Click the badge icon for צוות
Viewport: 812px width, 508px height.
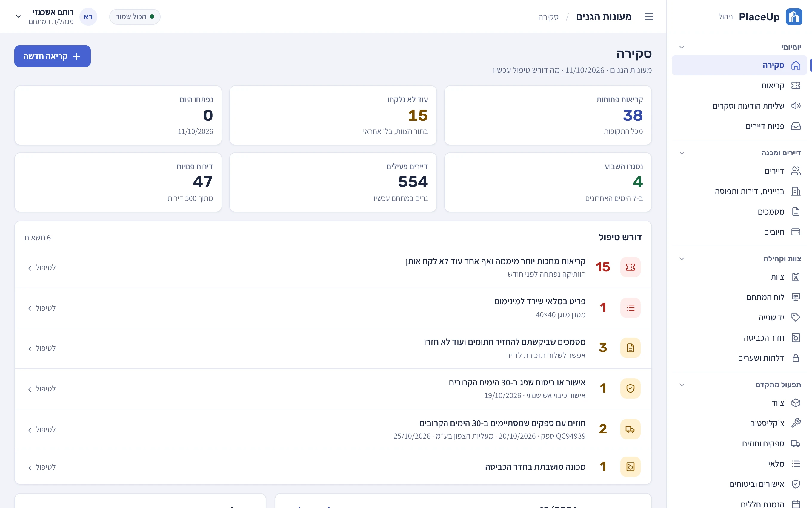click(796, 277)
